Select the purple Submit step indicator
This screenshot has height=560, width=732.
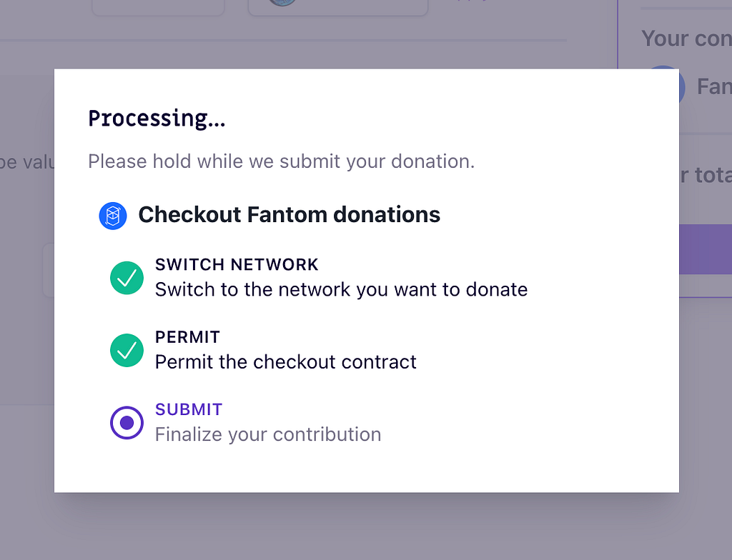[x=127, y=422]
